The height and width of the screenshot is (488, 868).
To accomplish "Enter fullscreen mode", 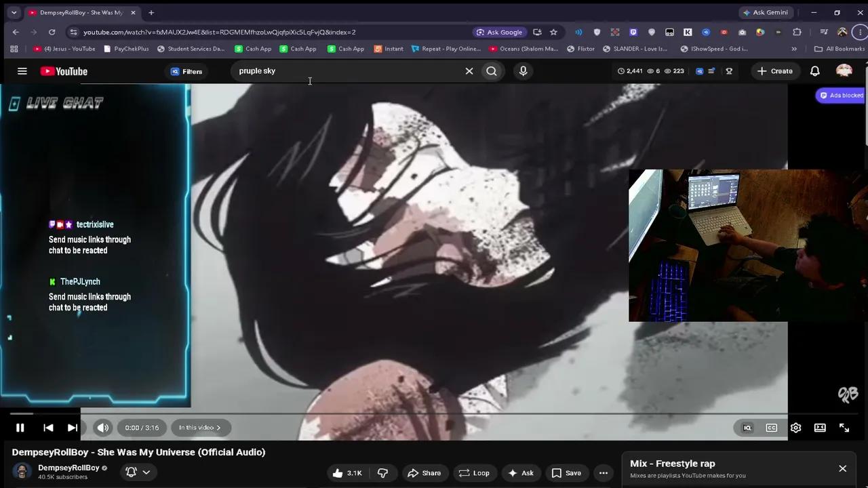I will pos(844,428).
